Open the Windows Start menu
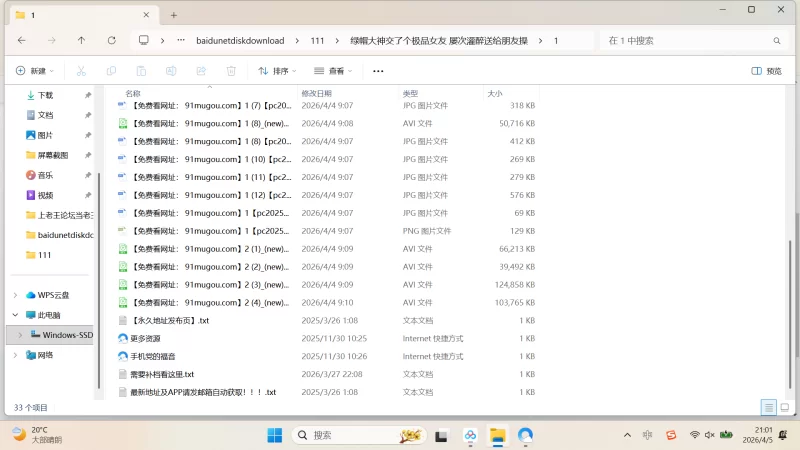 [274, 435]
